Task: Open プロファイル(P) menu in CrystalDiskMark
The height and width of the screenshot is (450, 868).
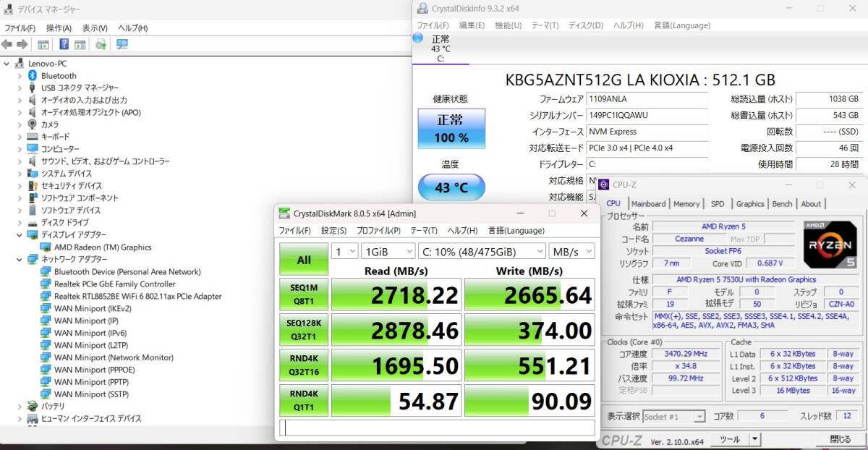Action: click(378, 230)
